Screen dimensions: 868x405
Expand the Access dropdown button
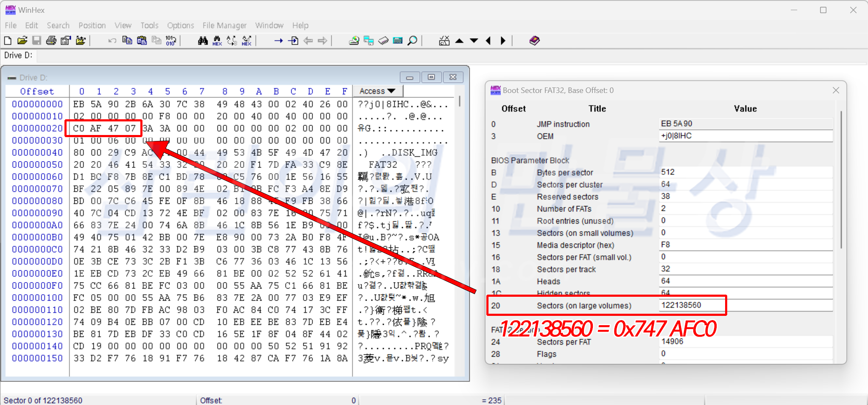(x=378, y=91)
